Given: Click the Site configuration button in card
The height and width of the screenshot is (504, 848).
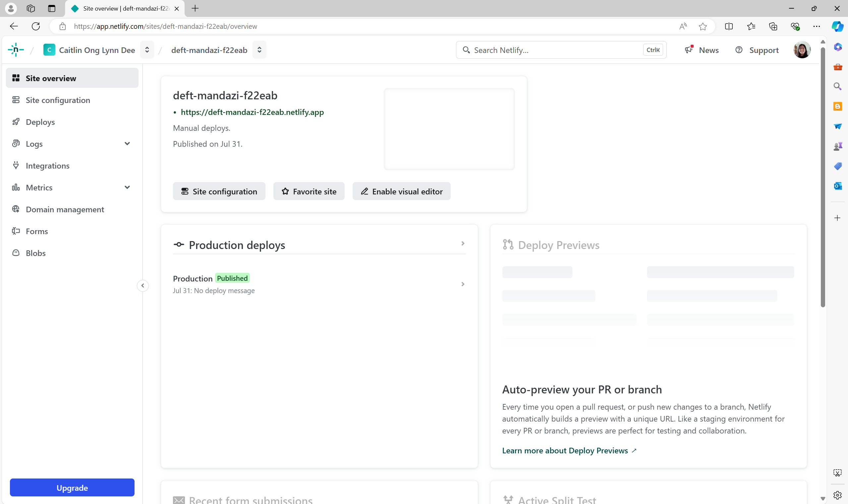Looking at the screenshot, I should [219, 191].
